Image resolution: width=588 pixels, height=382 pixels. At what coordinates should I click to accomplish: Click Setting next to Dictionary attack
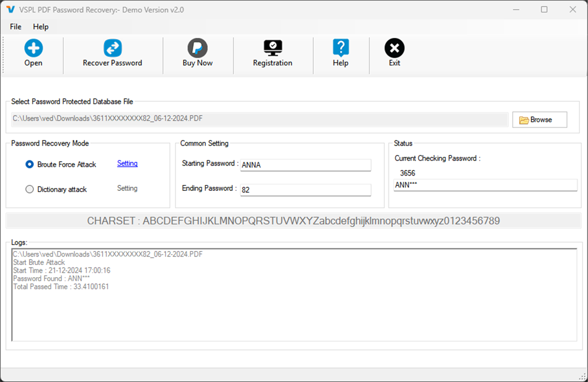pos(127,188)
